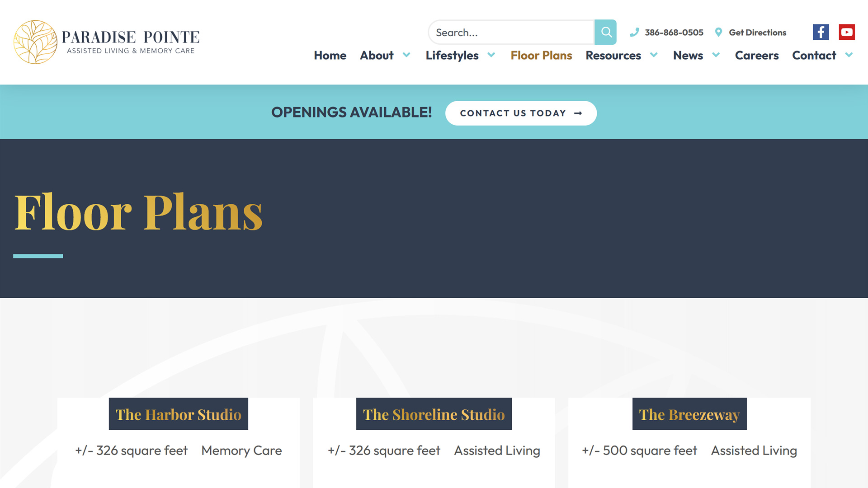This screenshot has width=868, height=488.
Task: Expand the News menu chevron
Action: 716,55
